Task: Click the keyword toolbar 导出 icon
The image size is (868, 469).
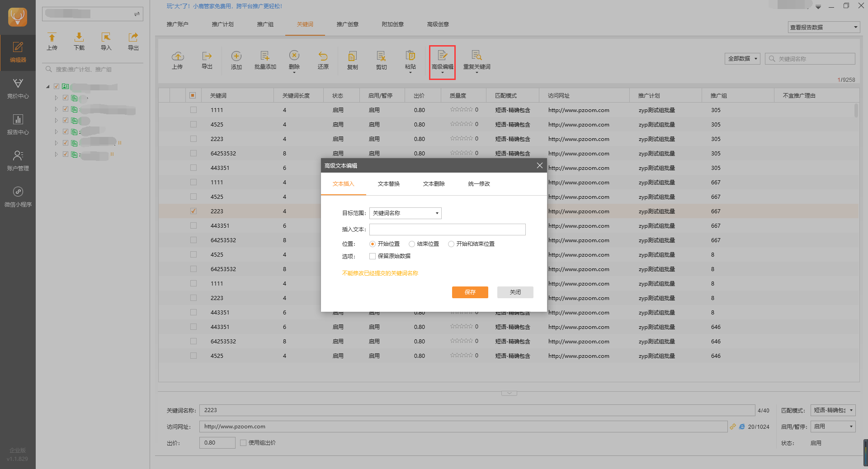Action: click(x=207, y=56)
